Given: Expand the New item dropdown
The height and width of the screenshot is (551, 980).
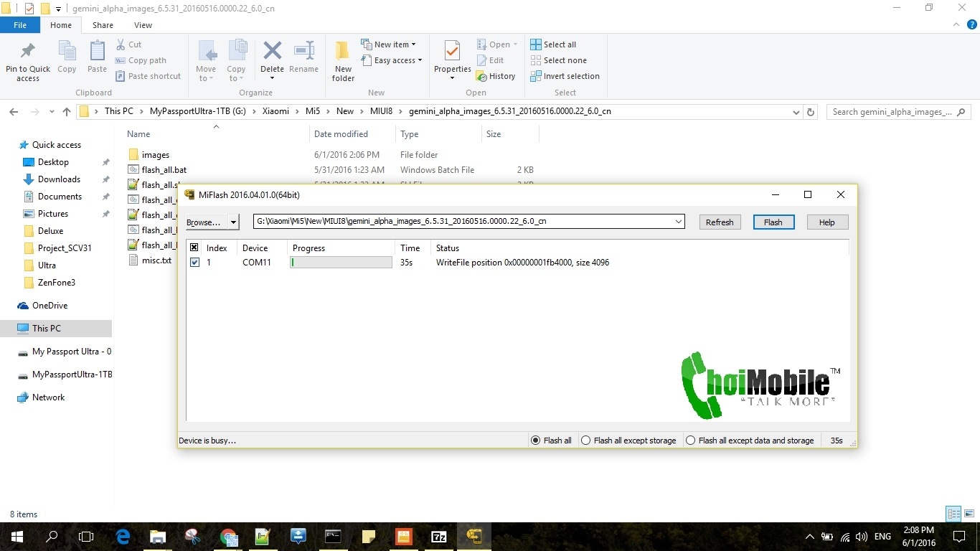Looking at the screenshot, I should click(x=413, y=44).
